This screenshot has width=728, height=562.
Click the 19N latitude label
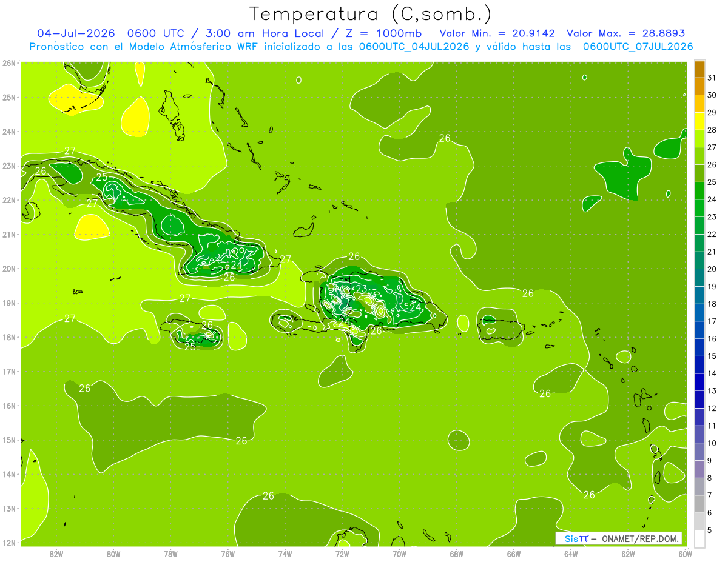(x=9, y=303)
